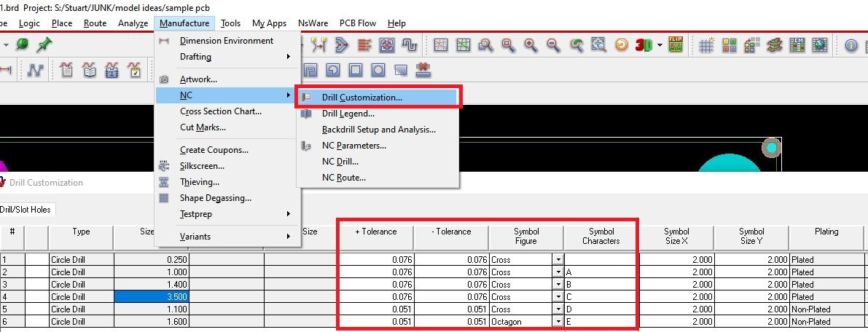Choose NC Parameters from the submenu
This screenshot has width=868, height=332.
353,146
